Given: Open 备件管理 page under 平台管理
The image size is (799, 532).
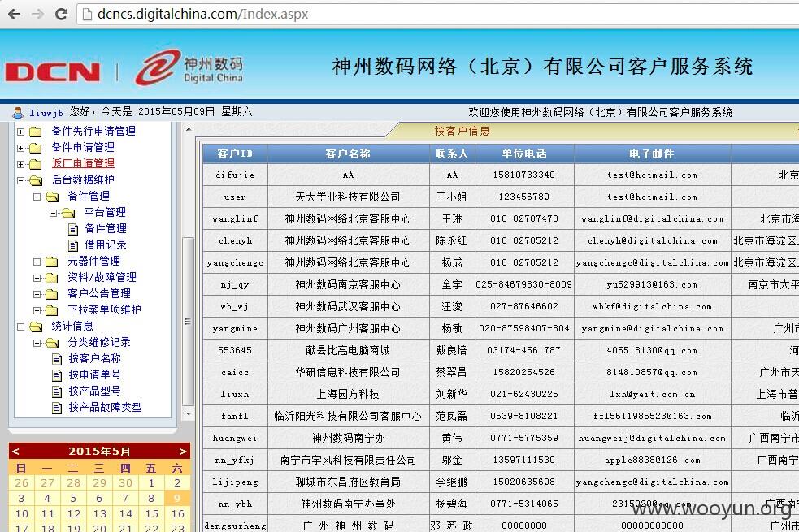Looking at the screenshot, I should coord(106,228).
